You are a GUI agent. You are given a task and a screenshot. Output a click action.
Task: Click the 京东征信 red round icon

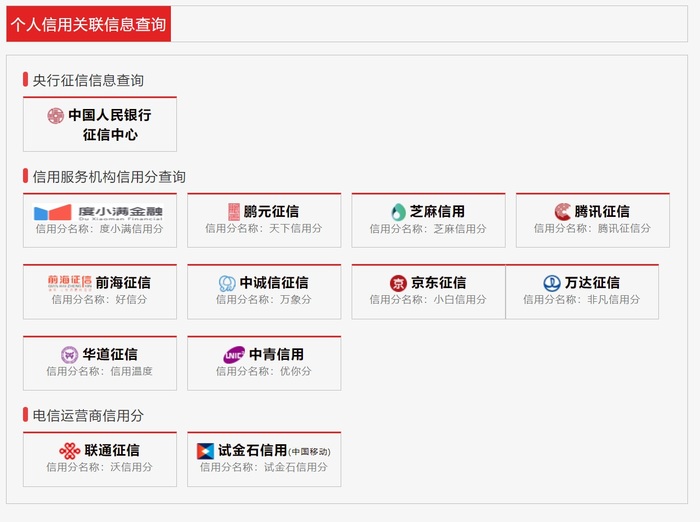click(398, 283)
